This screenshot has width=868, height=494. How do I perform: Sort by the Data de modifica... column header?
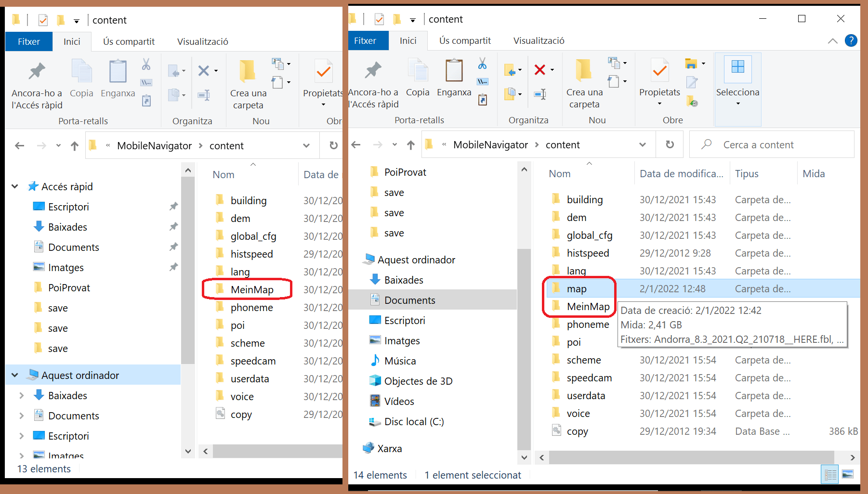pos(681,174)
